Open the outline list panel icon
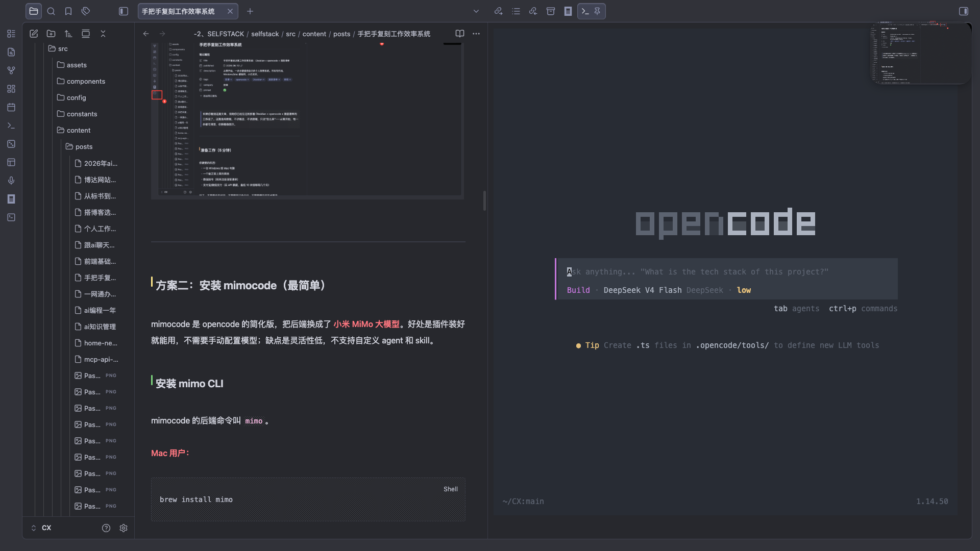 (x=516, y=11)
